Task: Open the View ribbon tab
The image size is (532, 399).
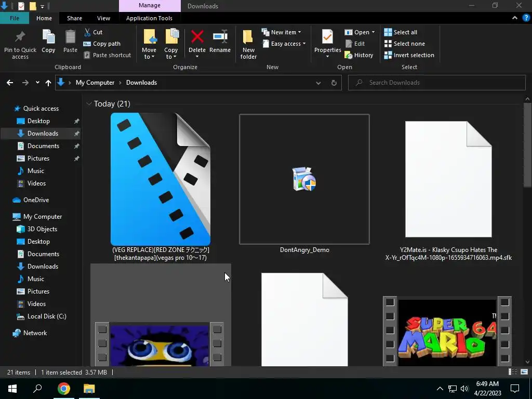Action: click(103, 18)
